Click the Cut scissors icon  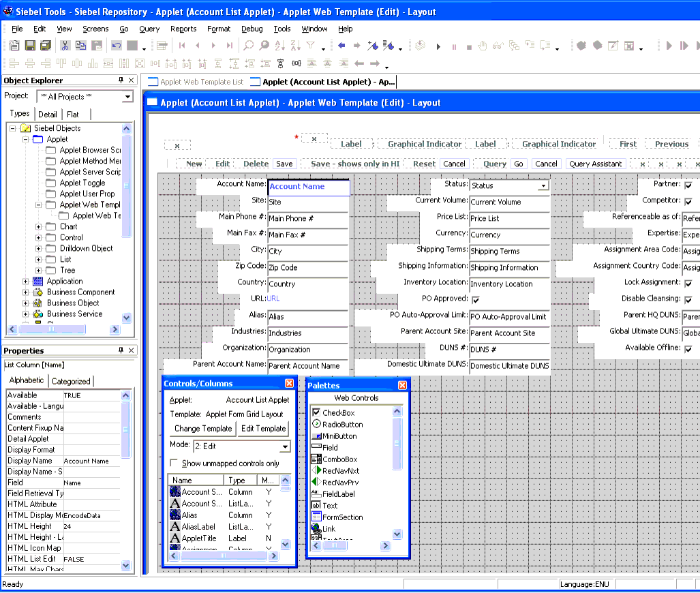point(65,46)
